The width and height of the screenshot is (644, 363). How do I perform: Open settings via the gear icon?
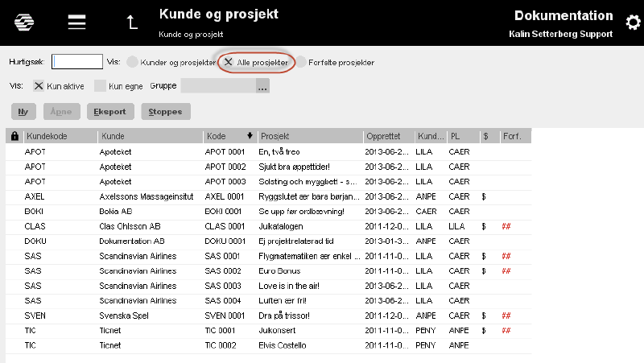pos(633,23)
